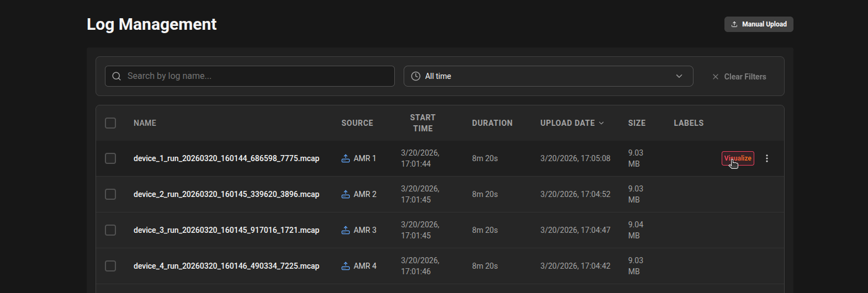Image resolution: width=868 pixels, height=293 pixels.
Task: Click the AMR 2 source label
Action: point(365,194)
